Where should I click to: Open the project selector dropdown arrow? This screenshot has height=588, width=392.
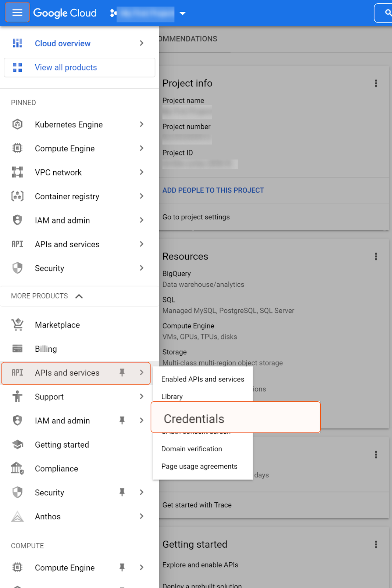coord(182,14)
